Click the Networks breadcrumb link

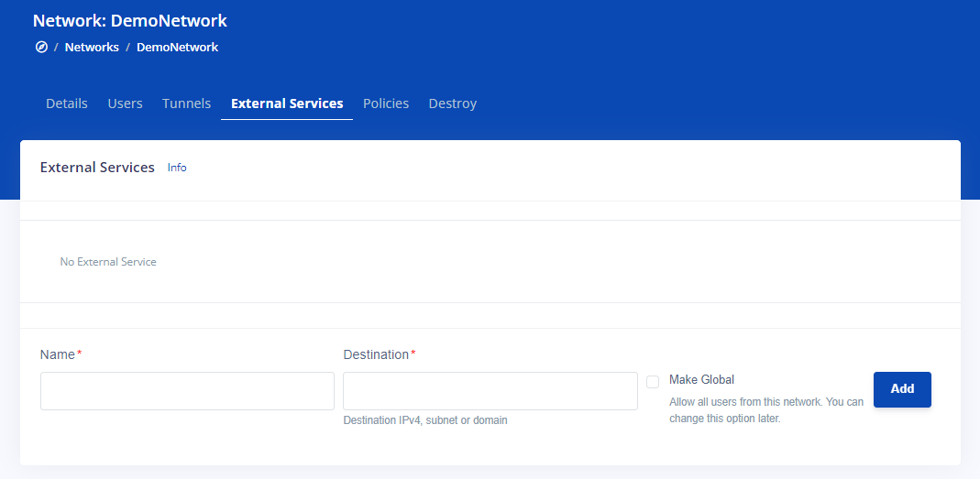point(92,47)
